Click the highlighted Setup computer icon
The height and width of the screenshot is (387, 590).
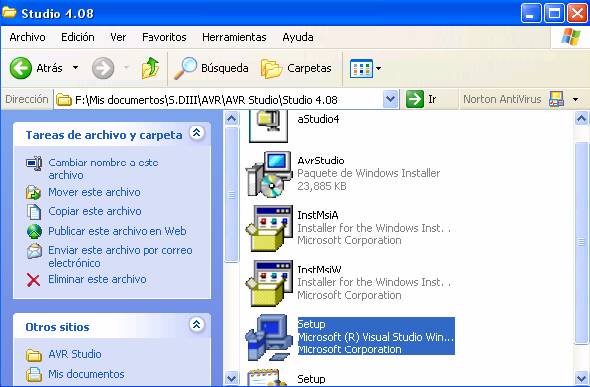[x=269, y=337]
